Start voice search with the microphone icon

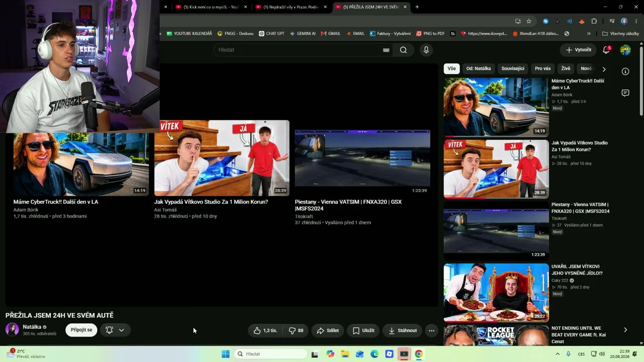pos(426,50)
